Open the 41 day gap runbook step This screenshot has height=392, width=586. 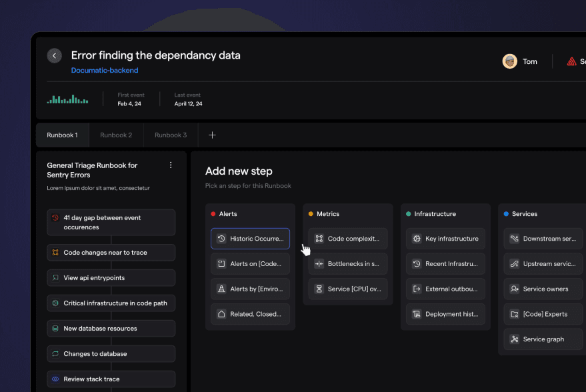click(111, 223)
